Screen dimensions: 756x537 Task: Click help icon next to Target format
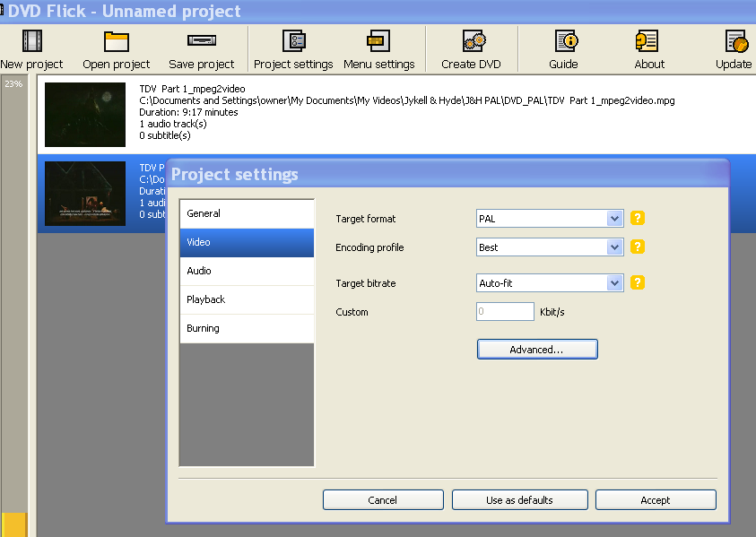(x=638, y=219)
